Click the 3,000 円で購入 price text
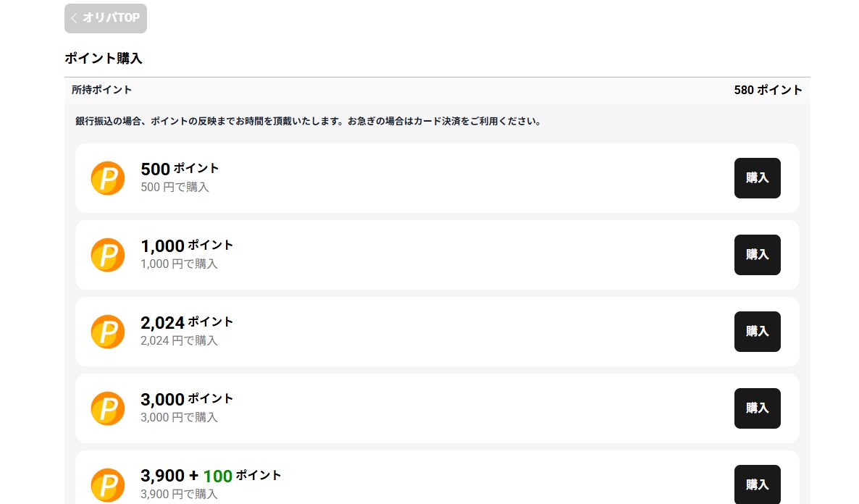 pyautogui.click(x=179, y=417)
